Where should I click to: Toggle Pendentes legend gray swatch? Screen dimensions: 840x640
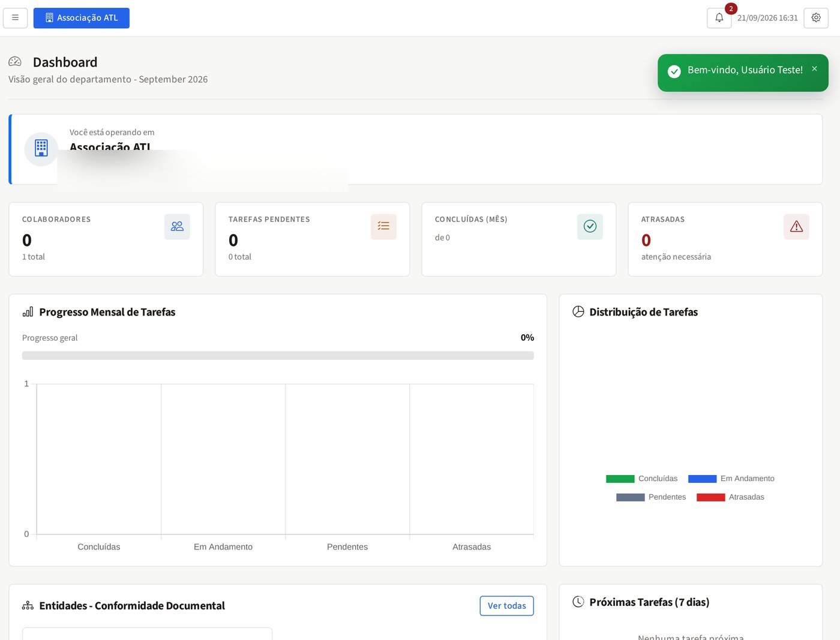pyautogui.click(x=631, y=497)
